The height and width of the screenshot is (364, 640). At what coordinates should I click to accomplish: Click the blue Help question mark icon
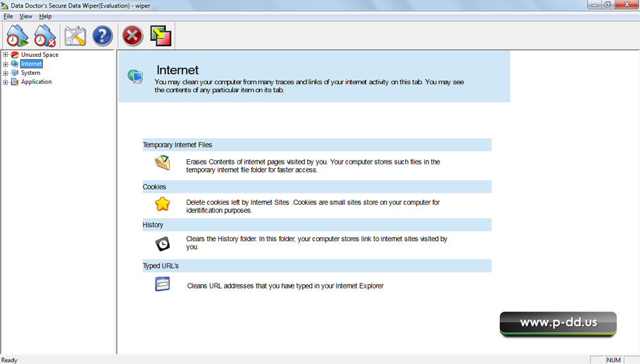coord(102,36)
